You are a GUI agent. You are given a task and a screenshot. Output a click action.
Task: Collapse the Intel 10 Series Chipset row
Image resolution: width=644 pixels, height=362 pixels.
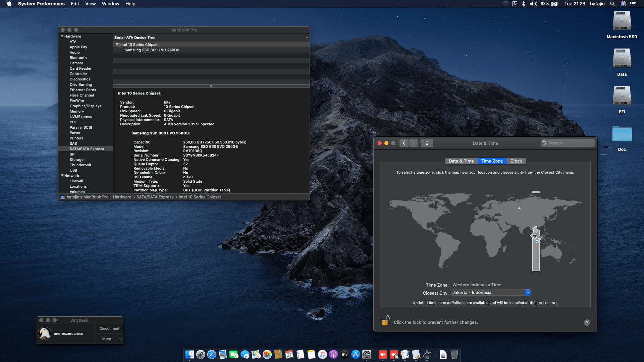117,45
